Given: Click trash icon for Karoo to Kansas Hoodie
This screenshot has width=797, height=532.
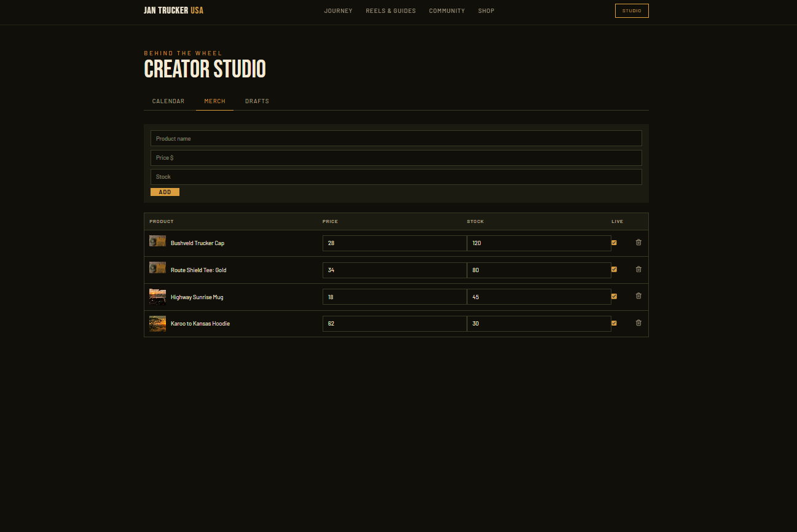Looking at the screenshot, I should click(x=638, y=323).
